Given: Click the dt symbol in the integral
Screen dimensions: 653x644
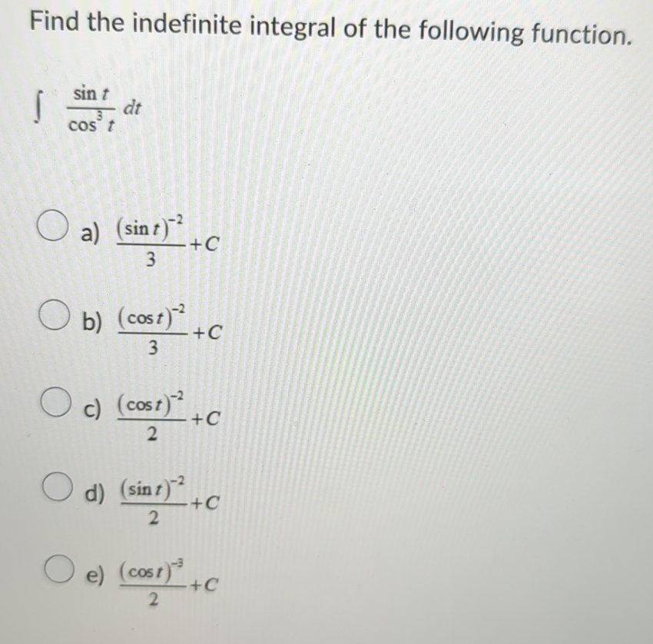Looking at the screenshot, I should [x=131, y=108].
